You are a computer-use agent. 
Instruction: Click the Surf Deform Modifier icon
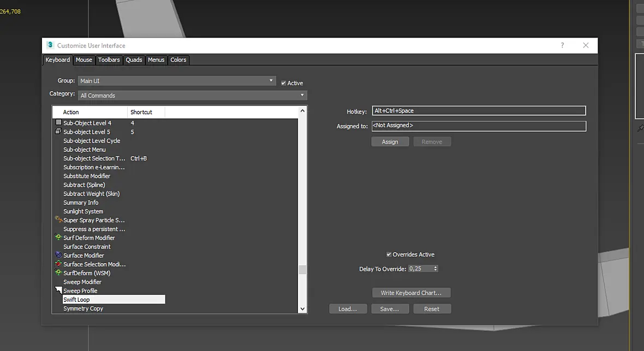coord(58,237)
